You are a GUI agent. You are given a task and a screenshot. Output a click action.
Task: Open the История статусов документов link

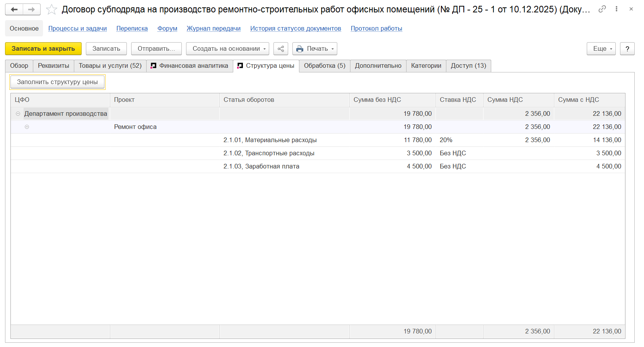[296, 28]
